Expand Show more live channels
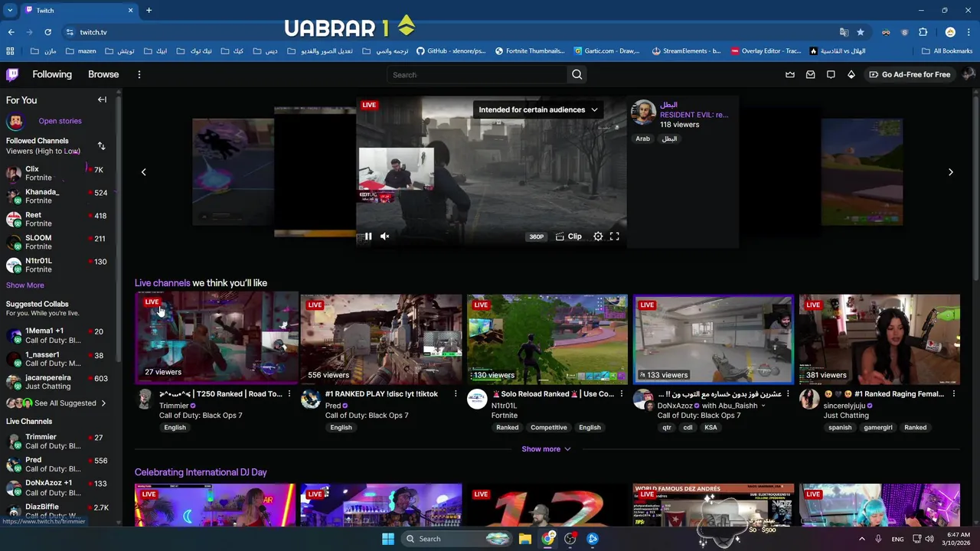The height and width of the screenshot is (551, 980). pos(546,449)
